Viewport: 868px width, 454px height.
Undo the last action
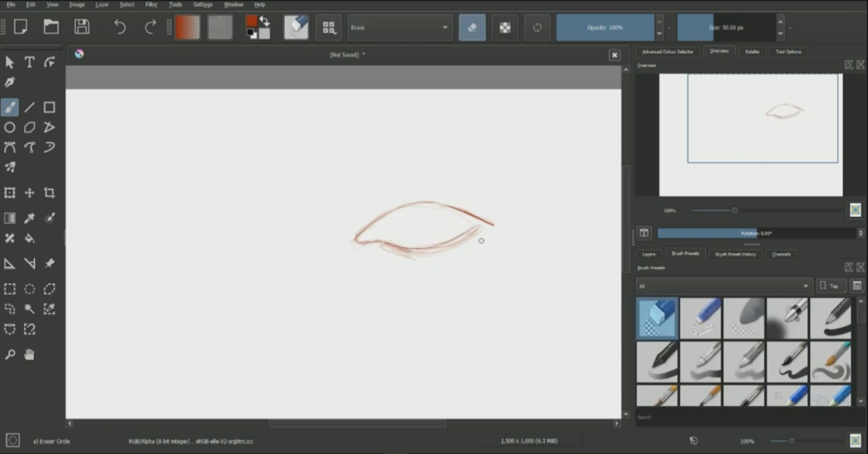coord(120,27)
